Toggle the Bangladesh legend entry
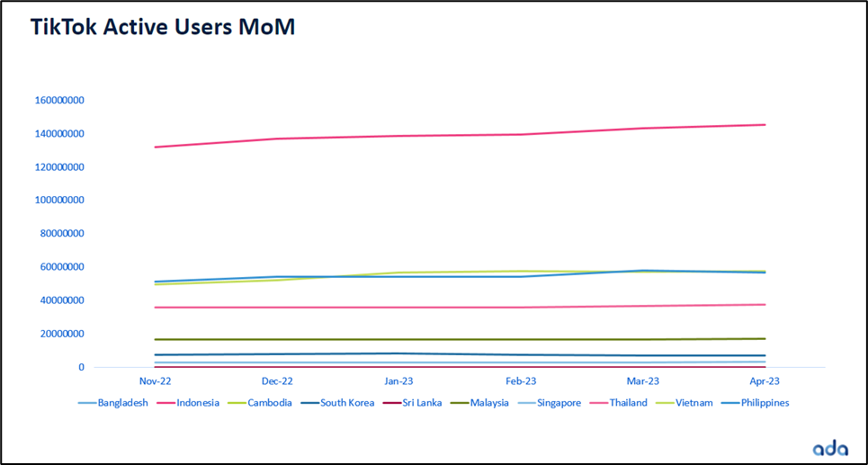The width and height of the screenshot is (868, 465). (x=123, y=403)
